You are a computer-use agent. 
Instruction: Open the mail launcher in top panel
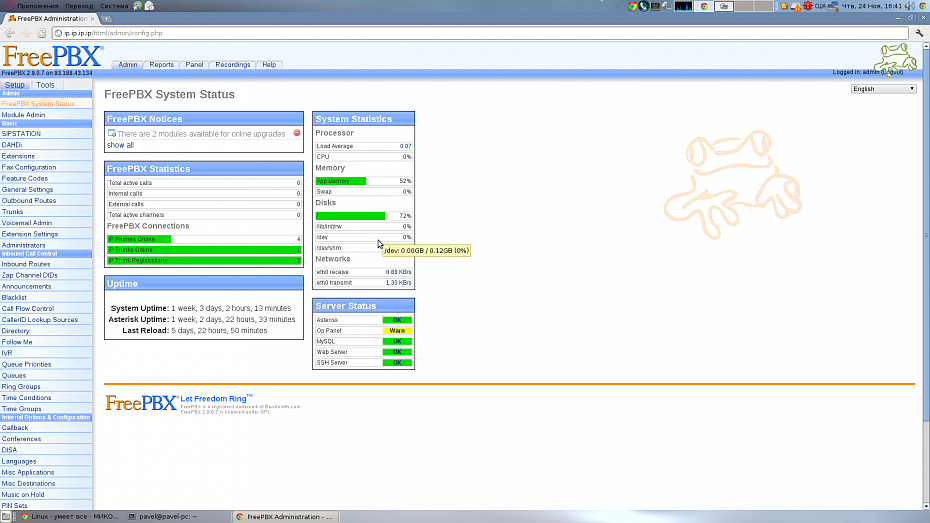(149, 6)
